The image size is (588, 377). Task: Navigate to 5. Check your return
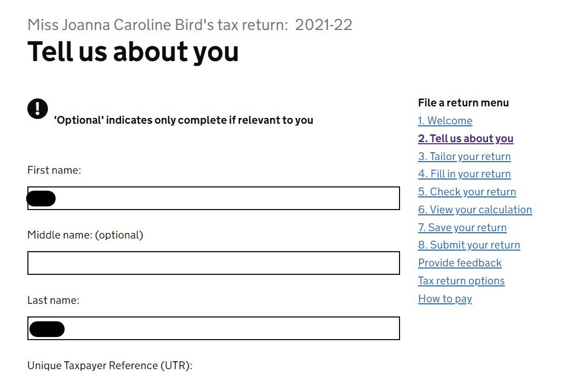coord(467,192)
